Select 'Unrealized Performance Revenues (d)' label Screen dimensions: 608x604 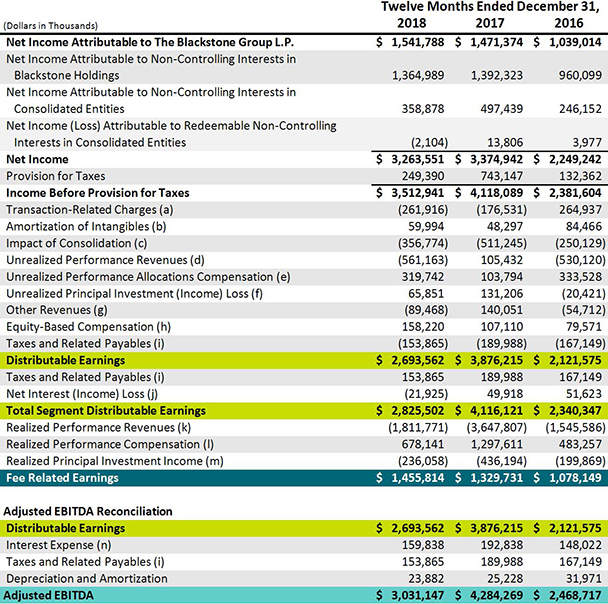click(x=105, y=260)
